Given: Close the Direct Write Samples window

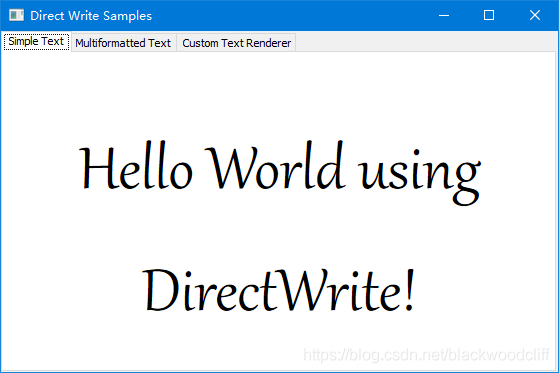Looking at the screenshot, I should (535, 15).
